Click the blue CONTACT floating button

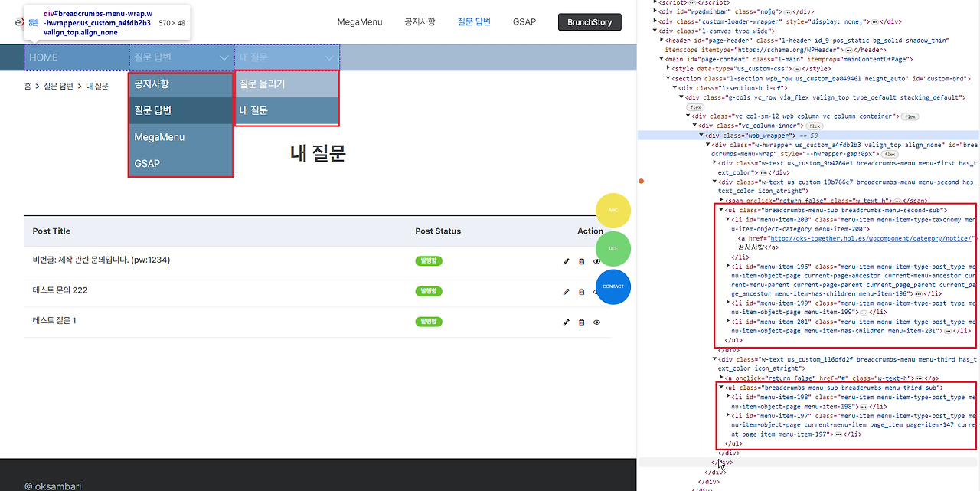[613, 286]
